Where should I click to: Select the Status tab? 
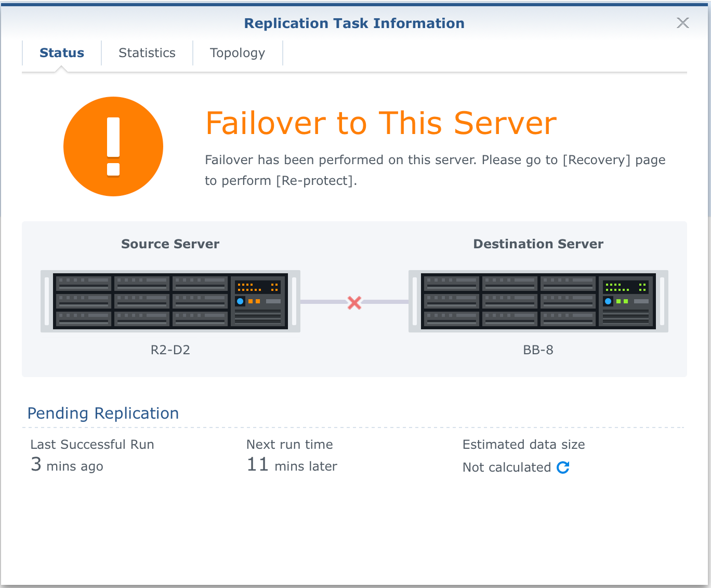tap(62, 53)
